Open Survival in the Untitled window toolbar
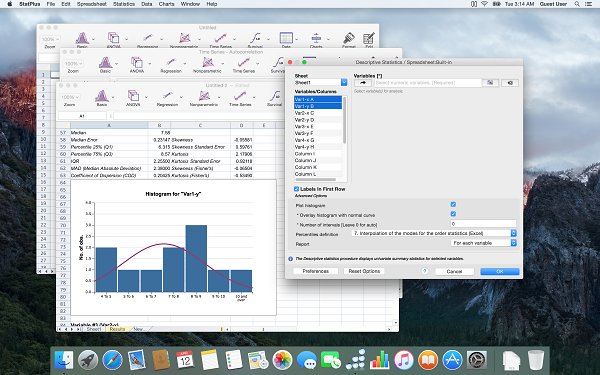This screenshot has height=375, width=600. [255, 38]
